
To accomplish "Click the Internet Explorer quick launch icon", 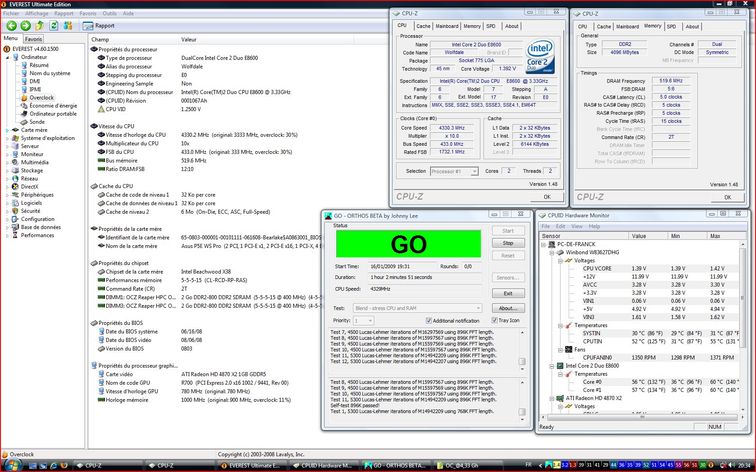I will coord(54,466).
